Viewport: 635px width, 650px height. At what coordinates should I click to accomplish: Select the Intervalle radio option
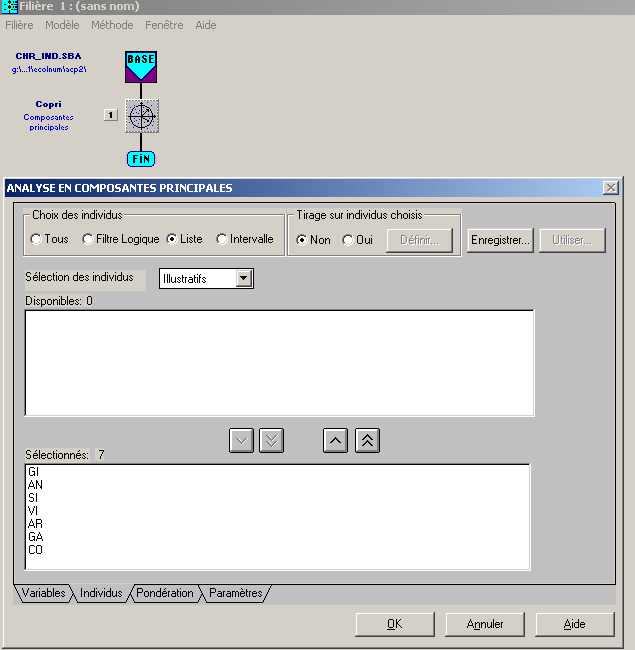coord(245,239)
